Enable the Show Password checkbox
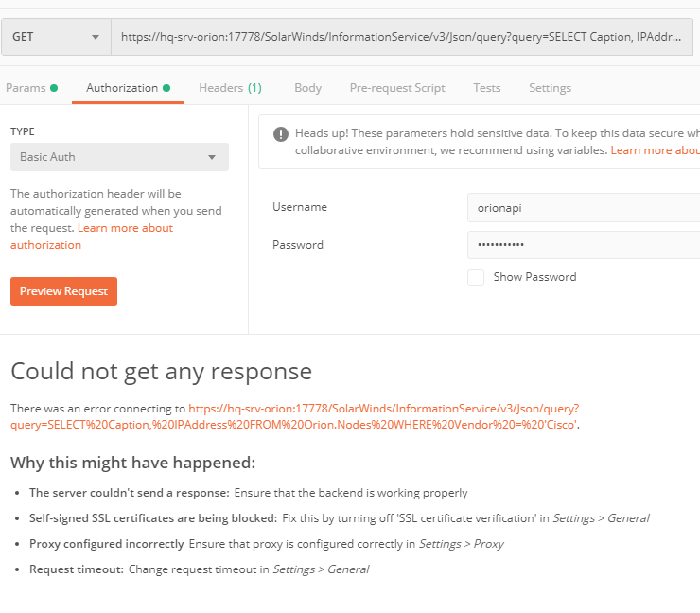Screen dimensions: 700x613 [476, 277]
